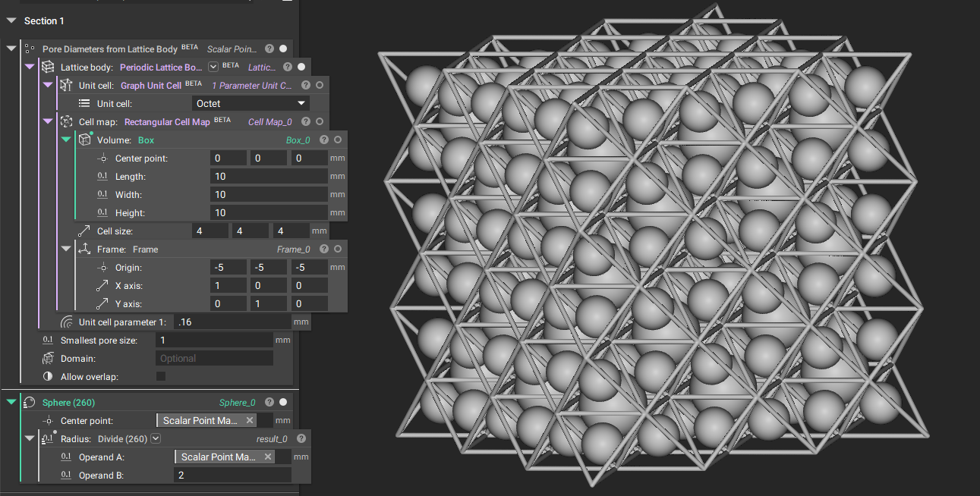Click the Domain icon
The image size is (980, 496).
[48, 358]
